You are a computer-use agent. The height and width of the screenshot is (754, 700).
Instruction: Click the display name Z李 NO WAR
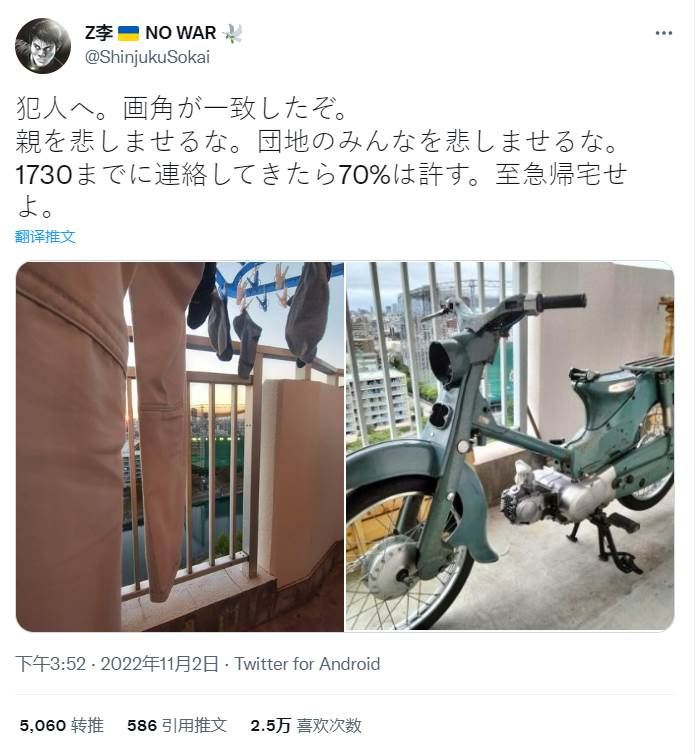tap(163, 33)
